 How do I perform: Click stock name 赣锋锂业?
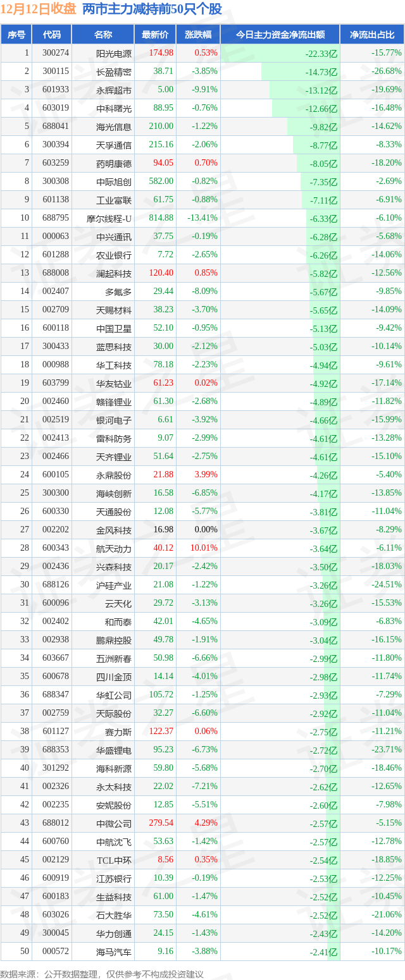(114, 401)
